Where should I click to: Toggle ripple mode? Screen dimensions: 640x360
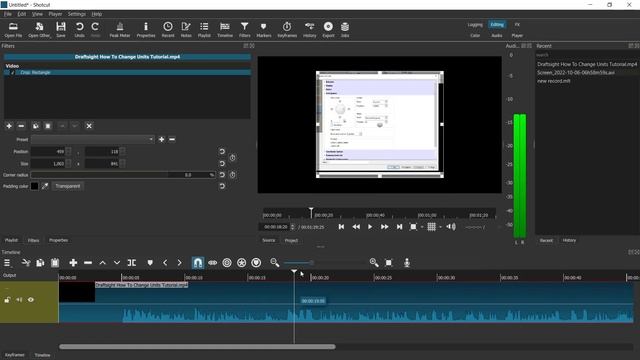click(x=227, y=263)
